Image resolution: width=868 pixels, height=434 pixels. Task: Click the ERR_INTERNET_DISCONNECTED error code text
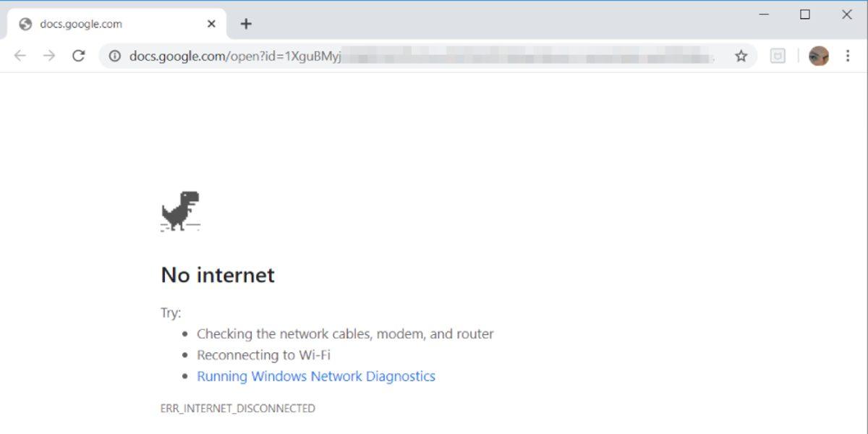238,409
